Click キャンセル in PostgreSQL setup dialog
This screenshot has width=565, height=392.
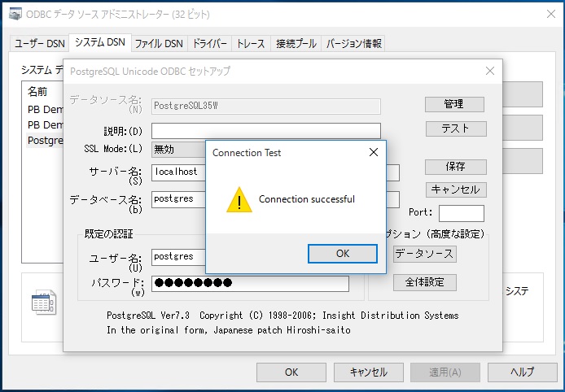pyautogui.click(x=456, y=189)
